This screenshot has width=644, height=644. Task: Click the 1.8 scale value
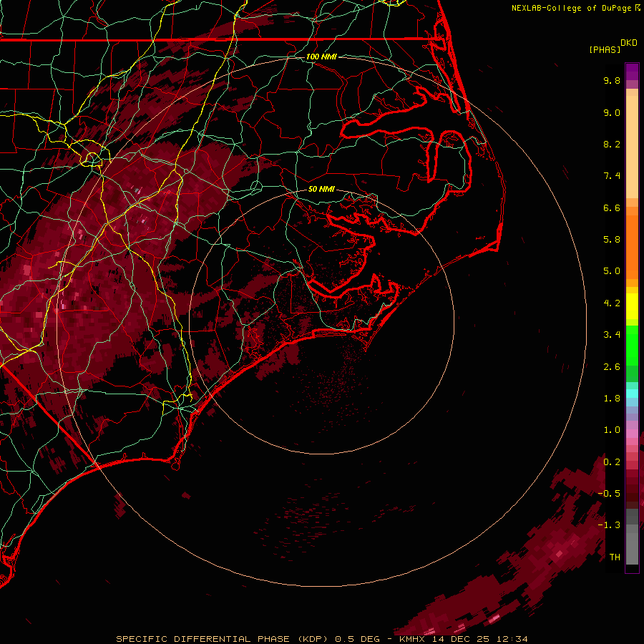[x=612, y=399]
